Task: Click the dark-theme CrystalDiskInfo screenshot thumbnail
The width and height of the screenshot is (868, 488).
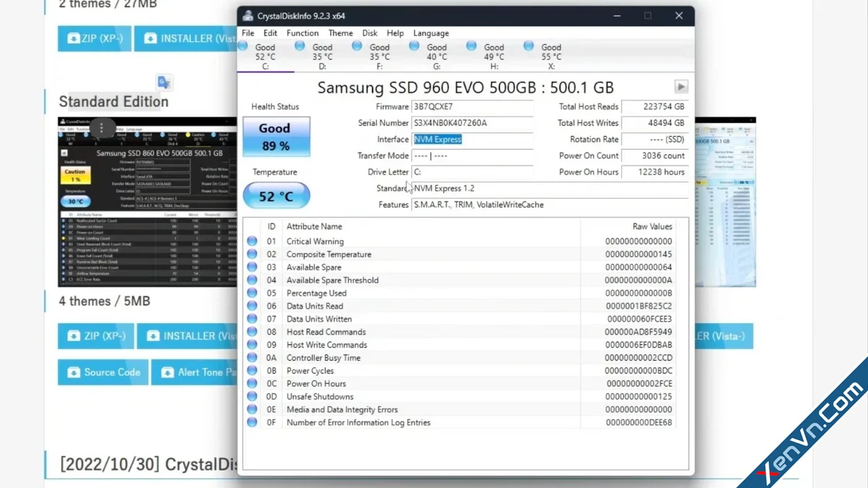Action: 148,202
